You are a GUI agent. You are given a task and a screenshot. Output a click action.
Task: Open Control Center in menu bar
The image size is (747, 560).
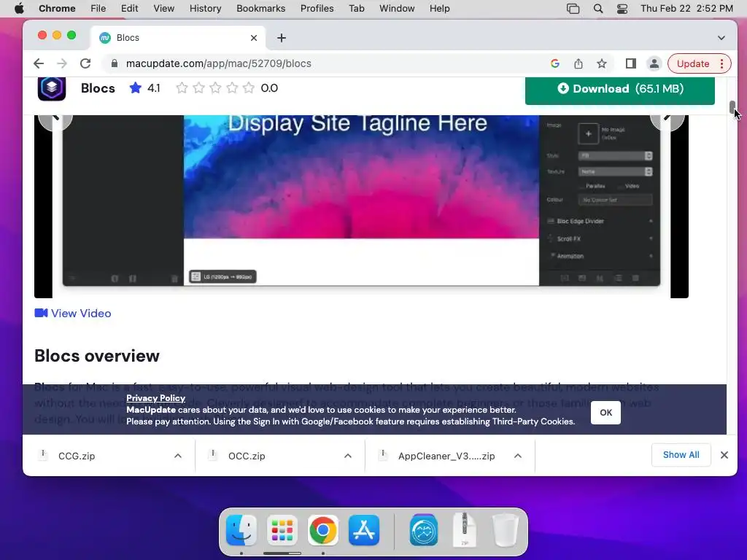[622, 9]
